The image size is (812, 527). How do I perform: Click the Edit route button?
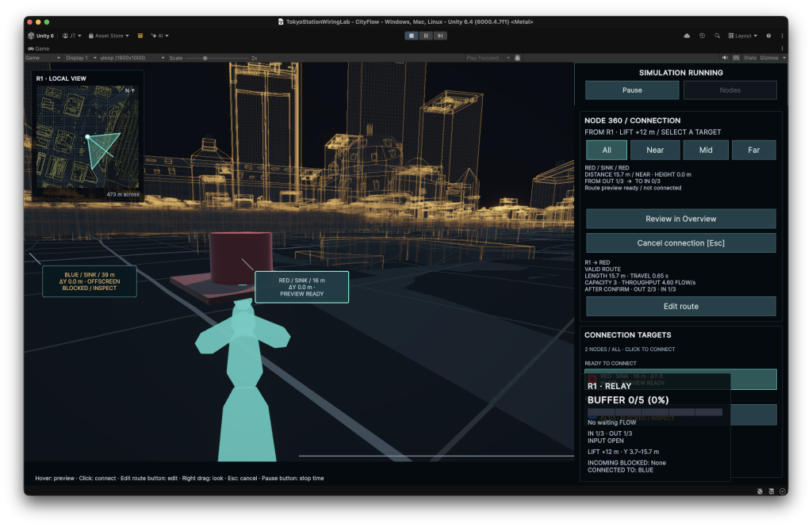point(681,307)
